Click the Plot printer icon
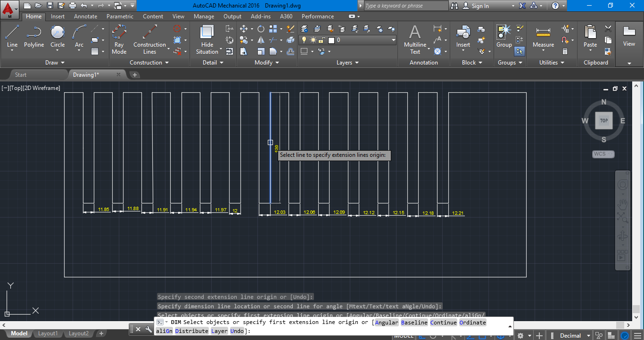Viewport: 644px width, 340px height. tap(72, 6)
